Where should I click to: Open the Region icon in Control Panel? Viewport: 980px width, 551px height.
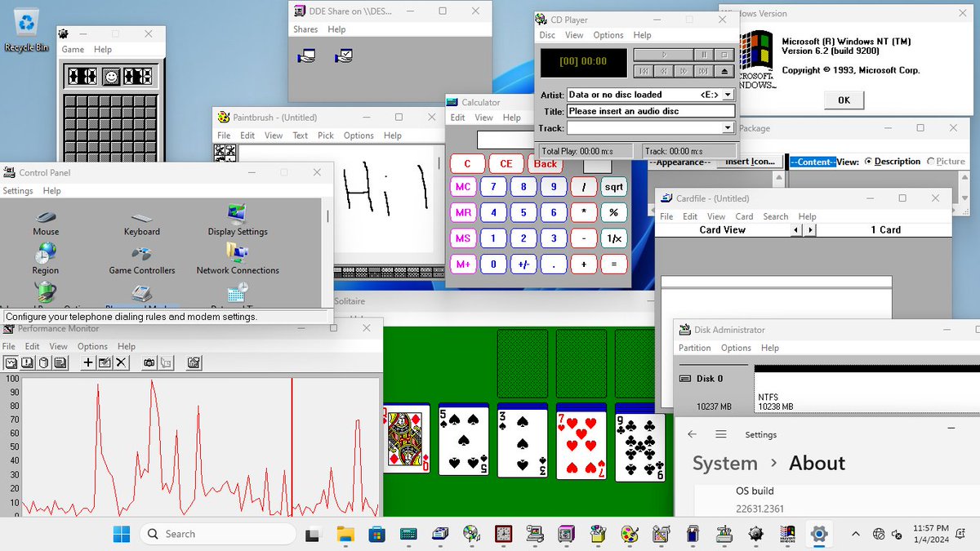coord(46,260)
